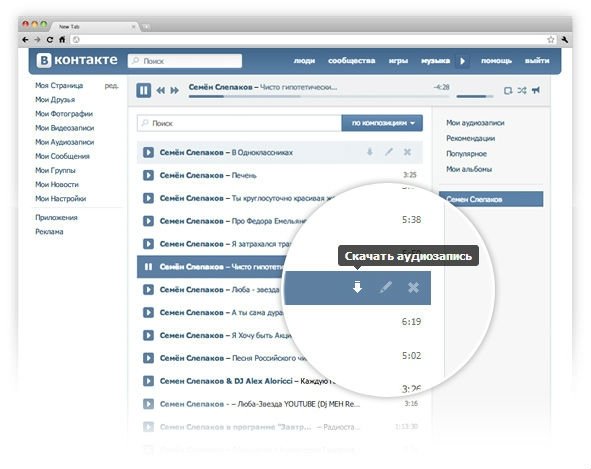
Task: Skip to the next track in player
Action: (174, 90)
